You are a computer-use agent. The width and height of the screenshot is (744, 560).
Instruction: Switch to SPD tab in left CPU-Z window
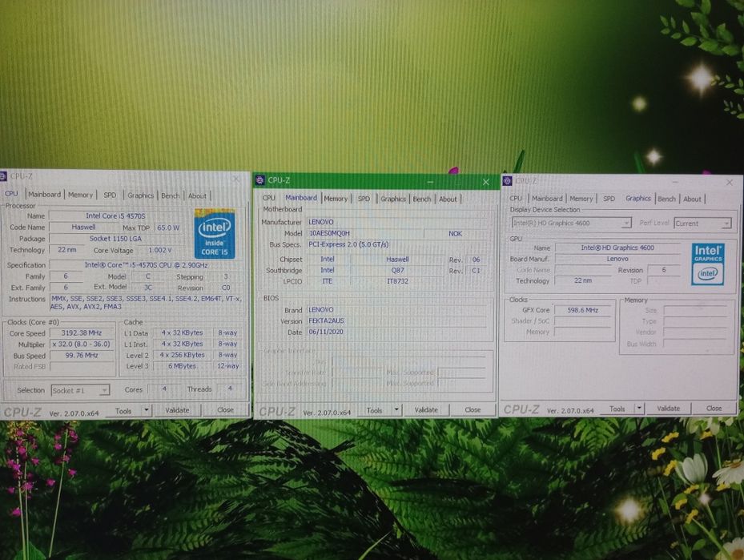[110, 195]
